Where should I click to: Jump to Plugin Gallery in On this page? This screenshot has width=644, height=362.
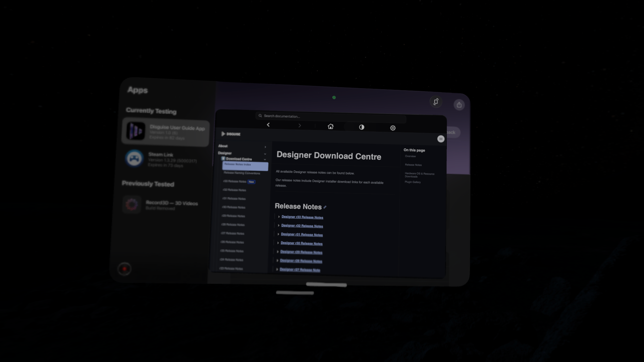point(413,182)
